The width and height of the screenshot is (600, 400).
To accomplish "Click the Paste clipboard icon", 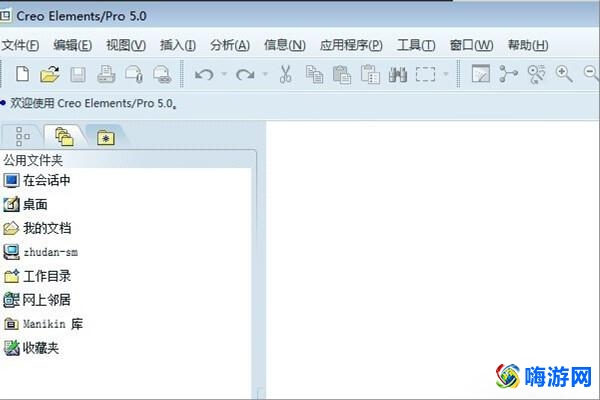I will pyautogui.click(x=342, y=74).
